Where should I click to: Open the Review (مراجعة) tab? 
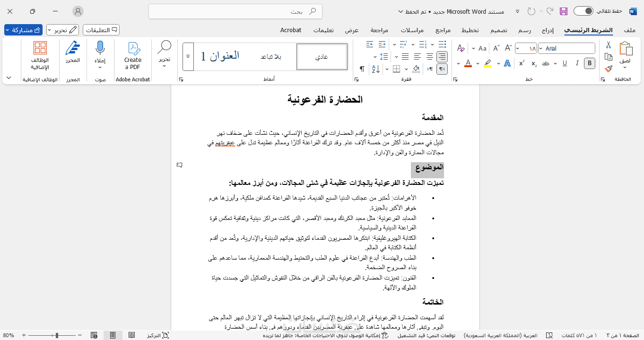click(379, 30)
